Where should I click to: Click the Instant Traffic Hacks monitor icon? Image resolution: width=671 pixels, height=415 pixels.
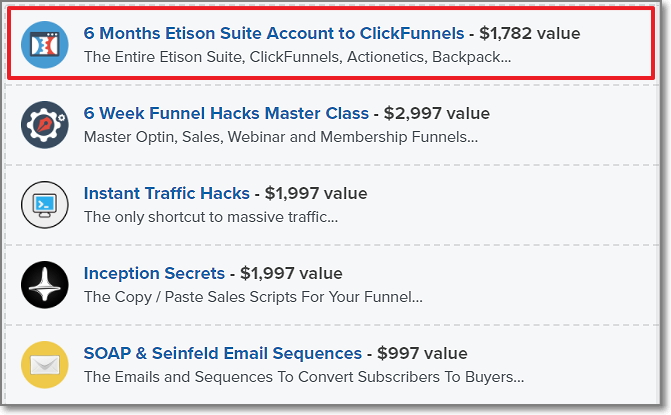(45, 205)
